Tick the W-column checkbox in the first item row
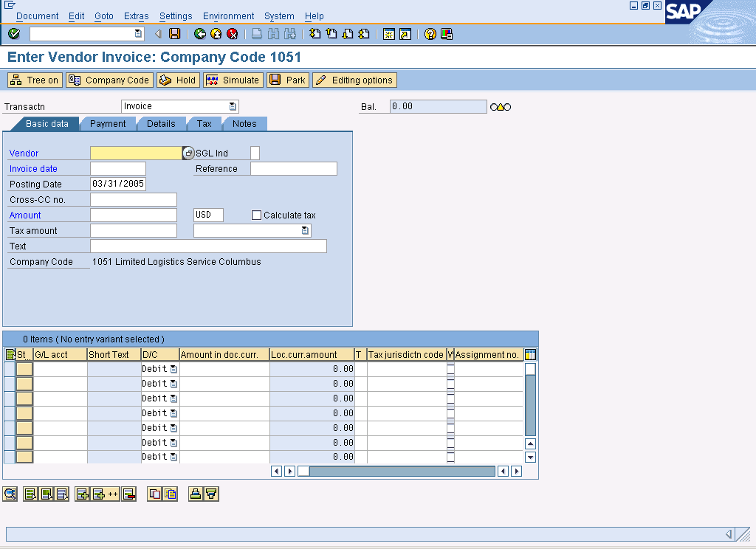756x549 pixels. click(x=450, y=369)
